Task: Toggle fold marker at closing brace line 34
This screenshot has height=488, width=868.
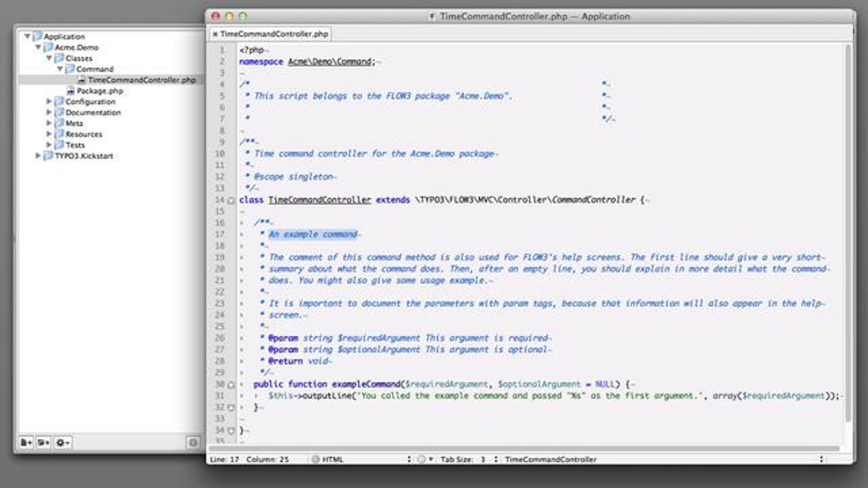Action: pos(231,431)
